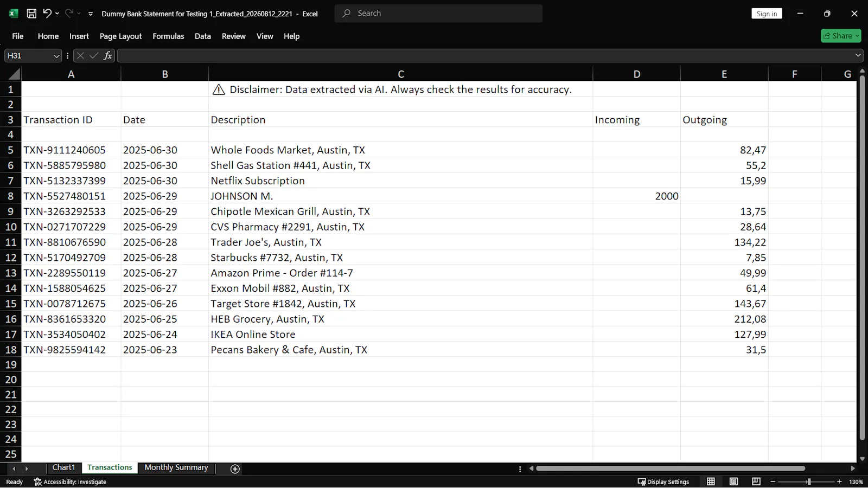868x488 pixels.
Task: Click horizontal scrollbar right arrow
Action: [x=853, y=468]
